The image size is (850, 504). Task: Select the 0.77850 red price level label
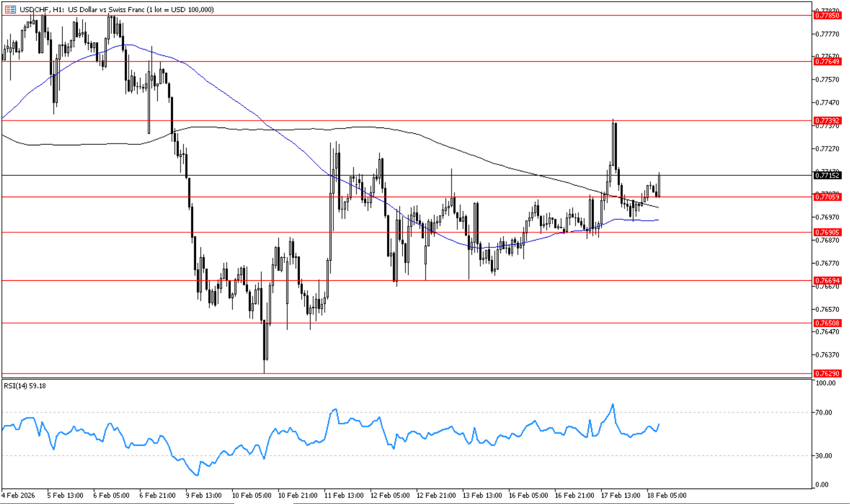(x=827, y=16)
